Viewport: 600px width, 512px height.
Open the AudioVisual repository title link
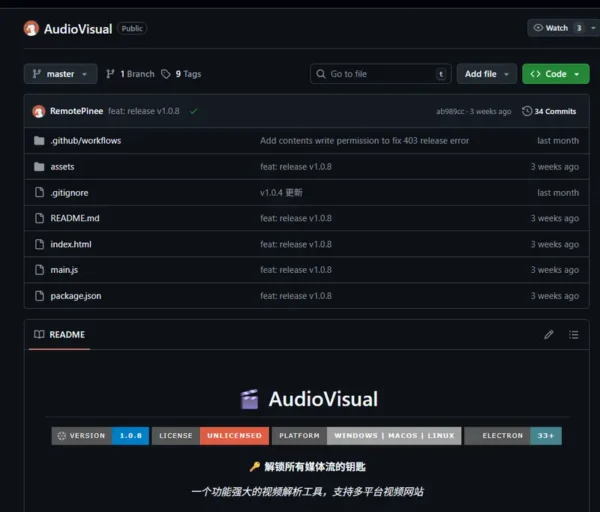[78, 29]
